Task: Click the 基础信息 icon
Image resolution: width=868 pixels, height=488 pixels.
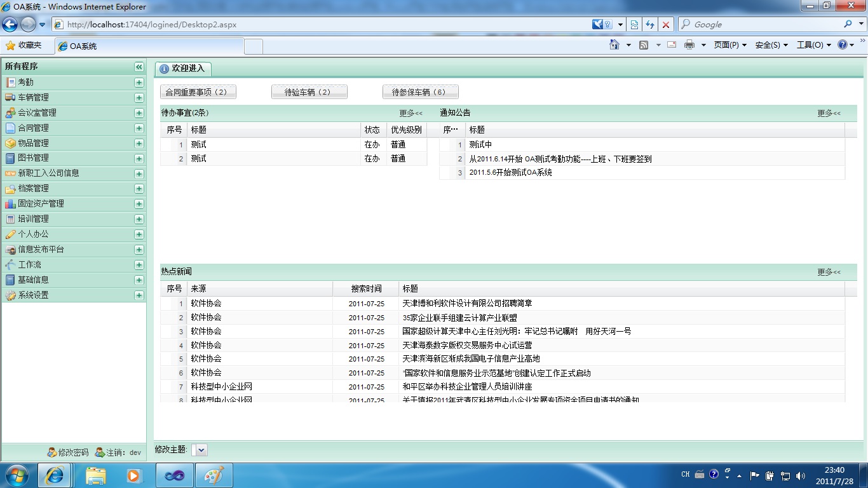Action: coord(10,280)
